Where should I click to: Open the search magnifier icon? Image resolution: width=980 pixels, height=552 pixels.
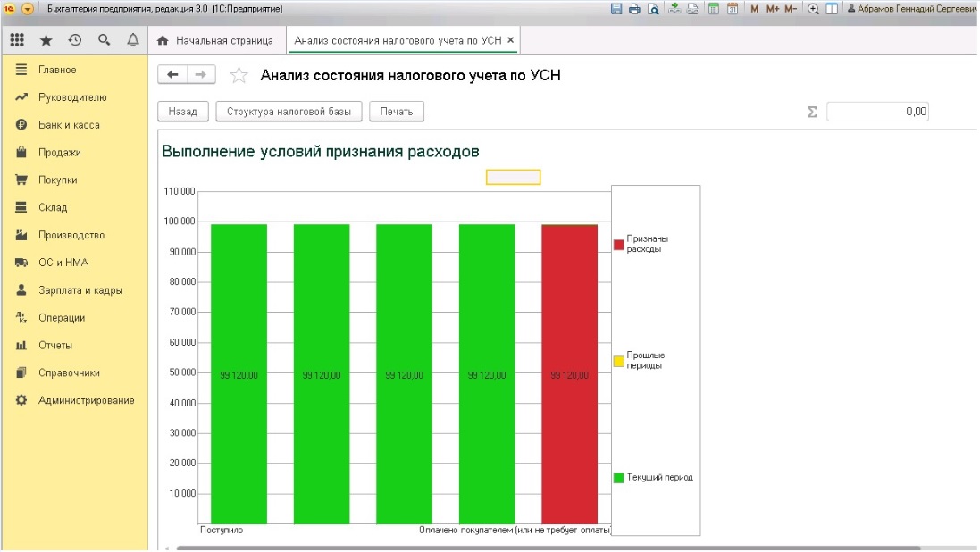[104, 40]
